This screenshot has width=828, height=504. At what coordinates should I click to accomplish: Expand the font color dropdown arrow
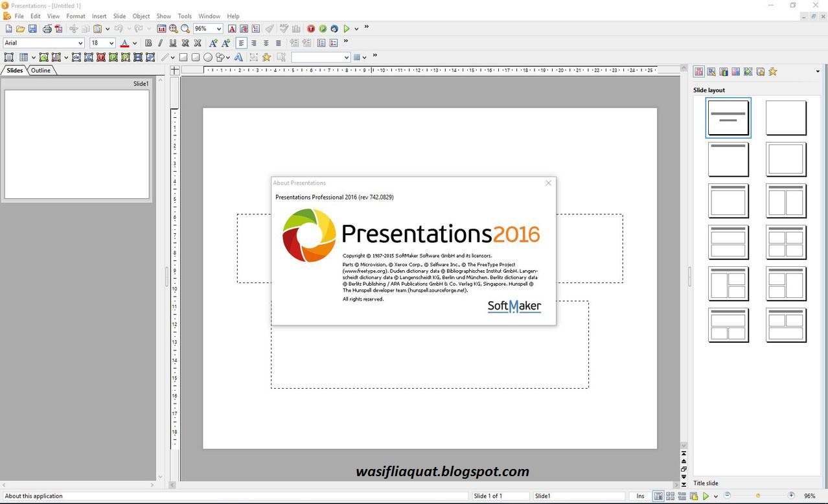click(134, 43)
